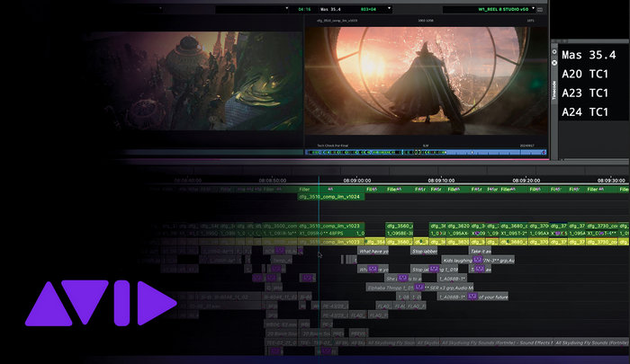This screenshot has width=630, height=364.
Task: Click 08:09:20:00 on the timeline ruler
Action: pos(526,181)
